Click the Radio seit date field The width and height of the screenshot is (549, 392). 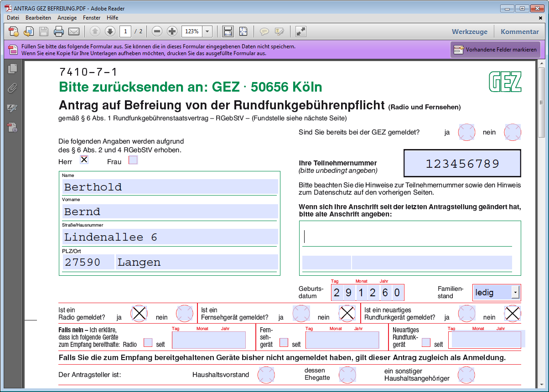pos(209,340)
